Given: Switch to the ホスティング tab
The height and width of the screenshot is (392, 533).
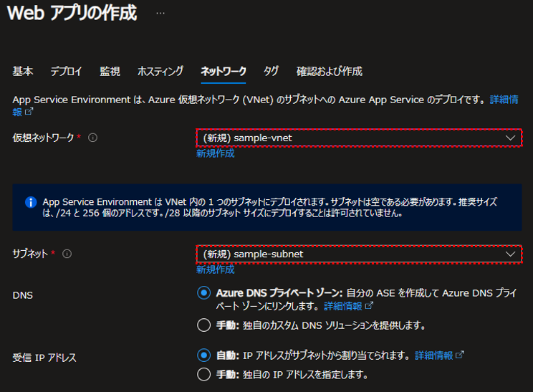Looking at the screenshot, I should pyautogui.click(x=160, y=72).
